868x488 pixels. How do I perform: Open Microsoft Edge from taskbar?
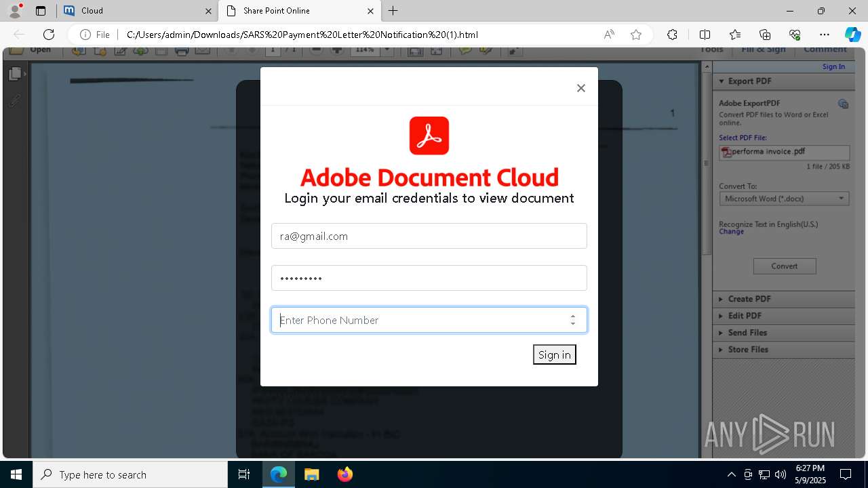coord(279,474)
